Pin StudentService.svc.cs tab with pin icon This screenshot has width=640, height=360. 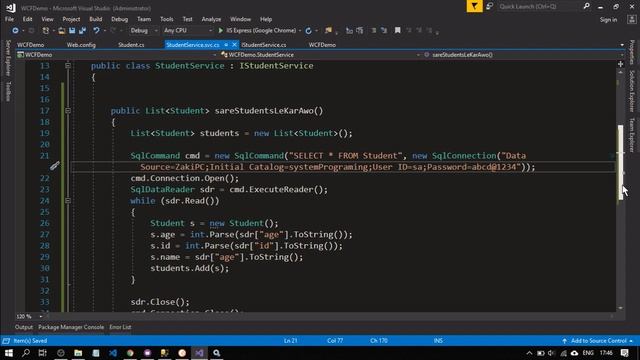[x=226, y=45]
